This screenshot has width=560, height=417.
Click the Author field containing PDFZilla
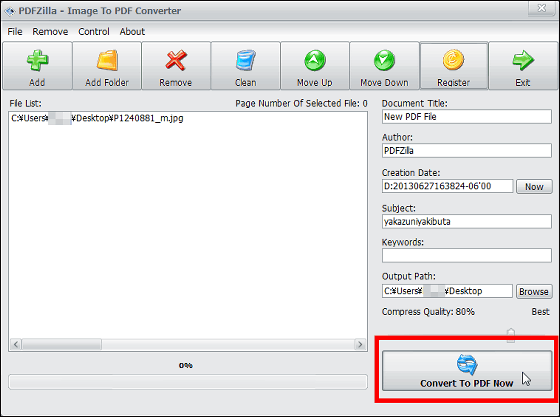467,151
